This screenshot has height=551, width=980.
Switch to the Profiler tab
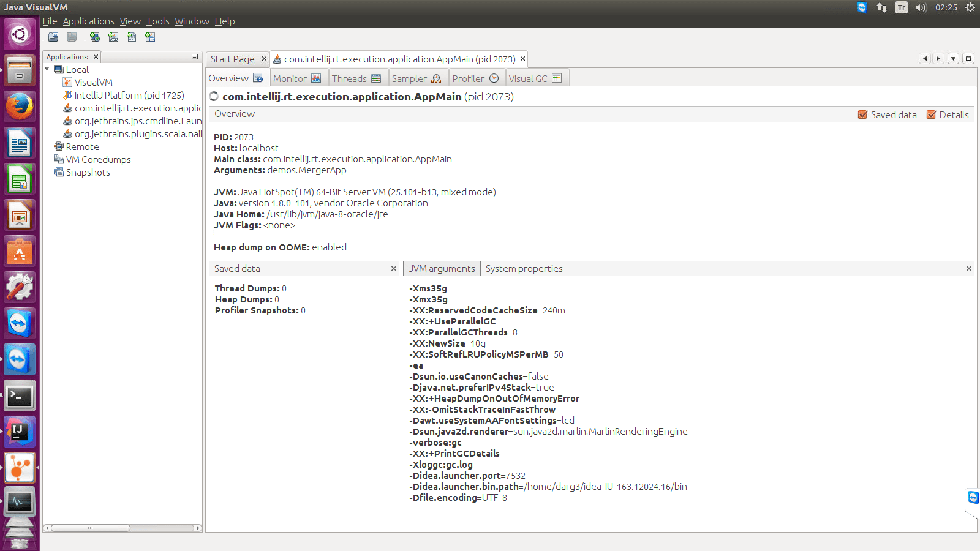[476, 78]
